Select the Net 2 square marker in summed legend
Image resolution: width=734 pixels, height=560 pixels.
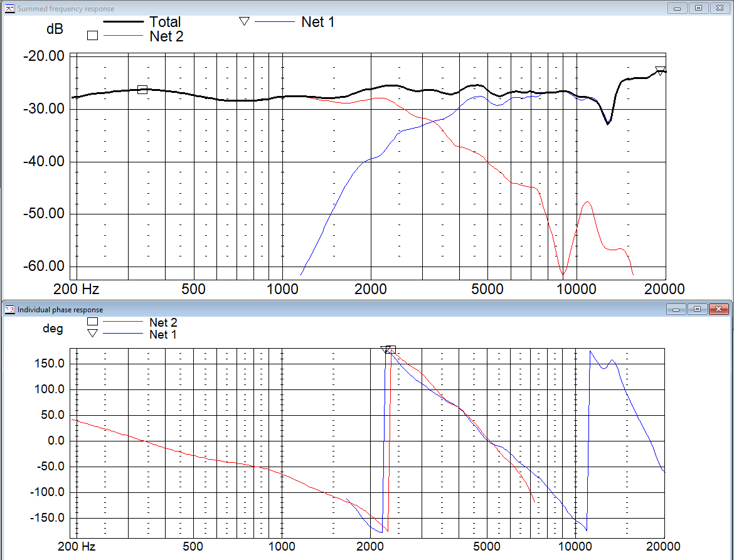point(92,36)
